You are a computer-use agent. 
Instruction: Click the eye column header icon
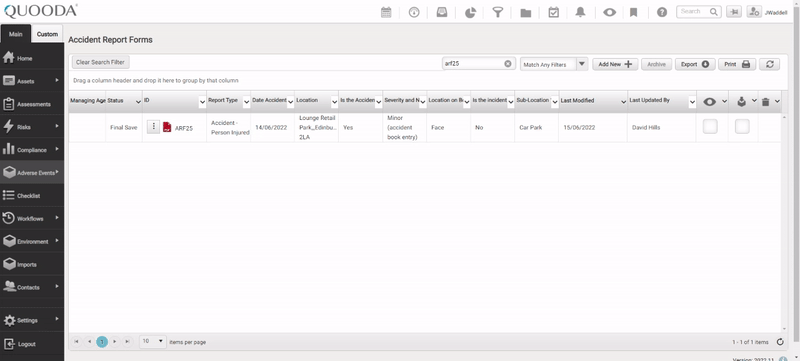(709, 102)
